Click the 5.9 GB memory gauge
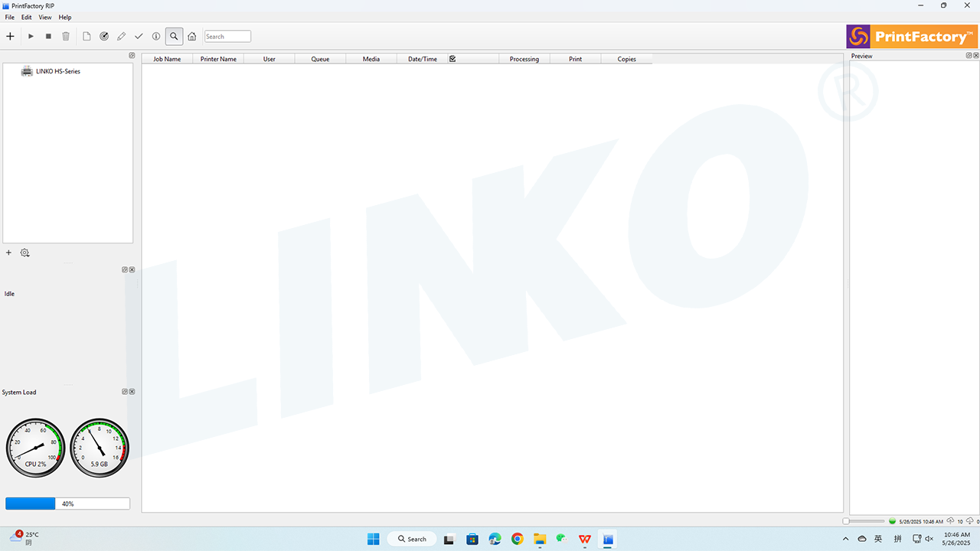The image size is (980, 551). pyautogui.click(x=100, y=448)
